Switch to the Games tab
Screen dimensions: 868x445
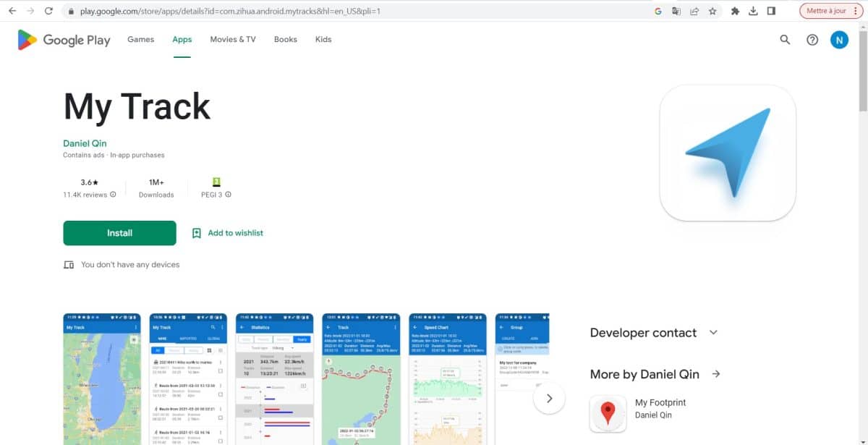coord(140,39)
